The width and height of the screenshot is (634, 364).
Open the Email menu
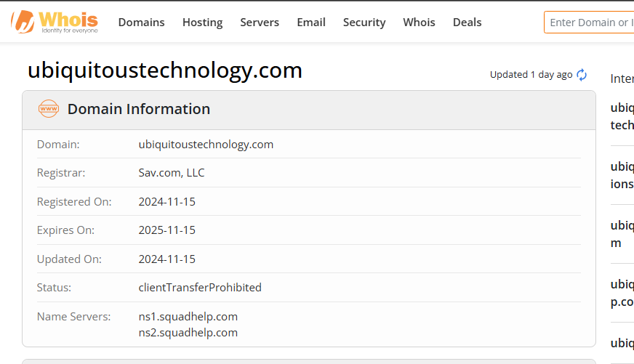tap(311, 23)
